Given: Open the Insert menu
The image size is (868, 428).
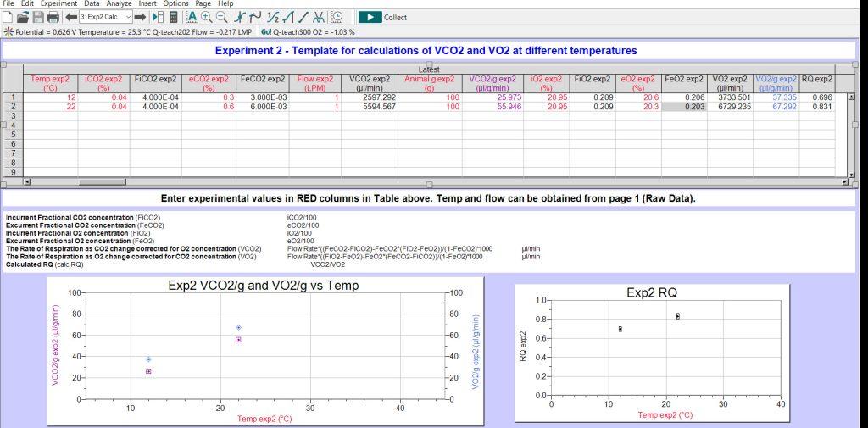Looking at the screenshot, I should pyautogui.click(x=147, y=3).
